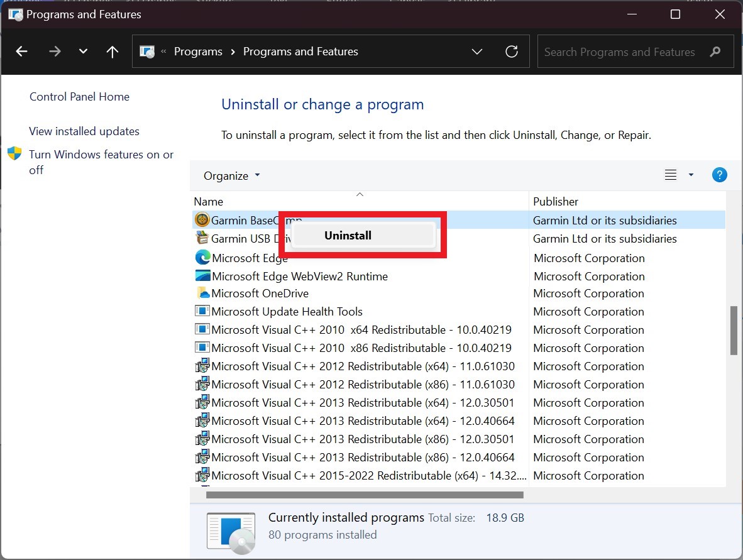
Task: Select Visual C++ 2013 (x64) 12.0.40664 name
Action: click(363, 420)
